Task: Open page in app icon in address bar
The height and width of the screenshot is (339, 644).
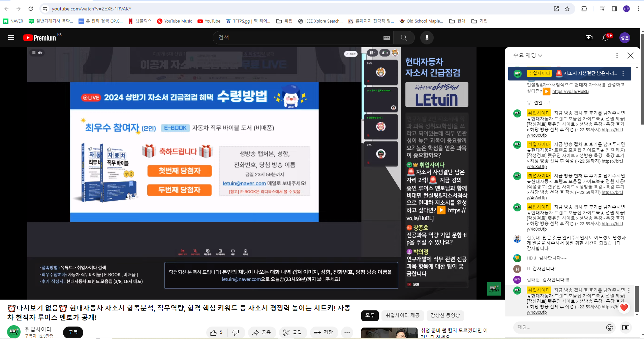Action: click(x=556, y=9)
